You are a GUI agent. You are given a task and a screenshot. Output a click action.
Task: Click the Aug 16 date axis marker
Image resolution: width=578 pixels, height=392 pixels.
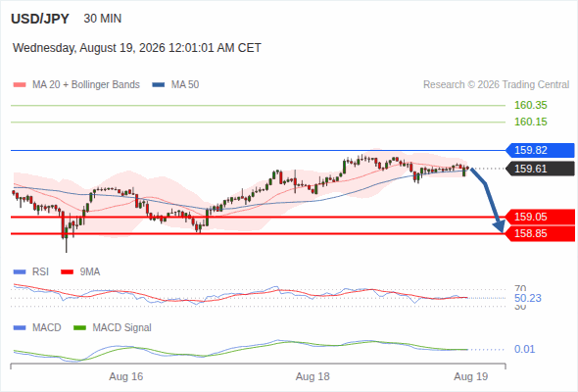pos(126,377)
